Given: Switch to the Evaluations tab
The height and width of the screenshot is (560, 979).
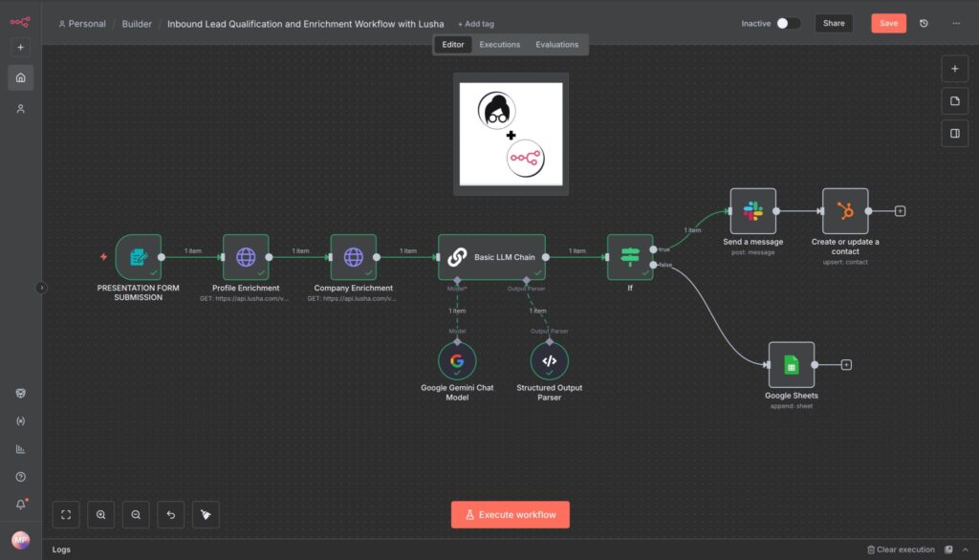Looking at the screenshot, I should (x=556, y=45).
